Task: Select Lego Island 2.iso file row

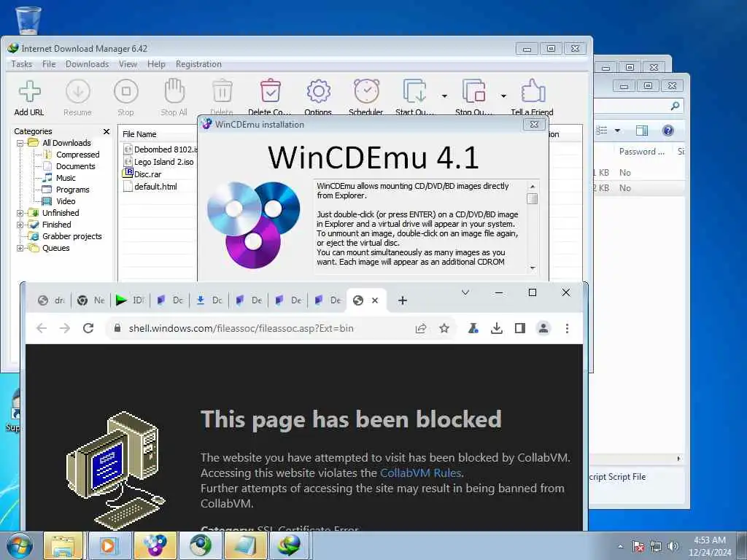Action: pos(160,162)
